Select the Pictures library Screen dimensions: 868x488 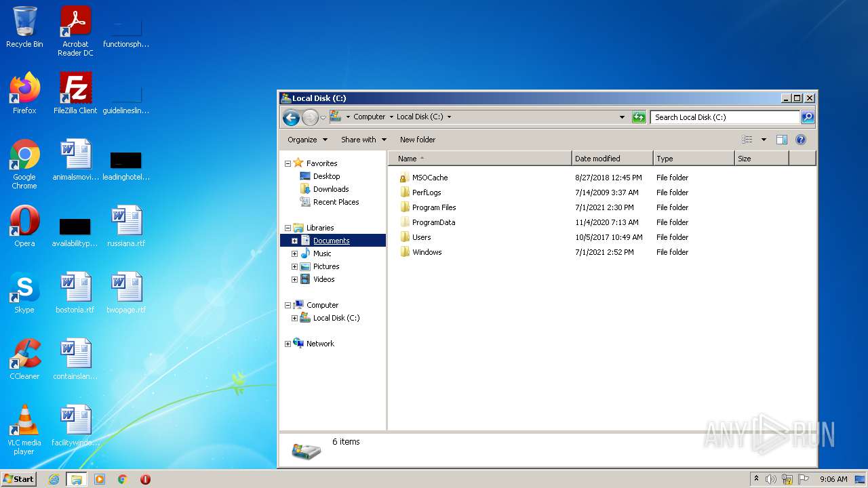click(x=325, y=266)
